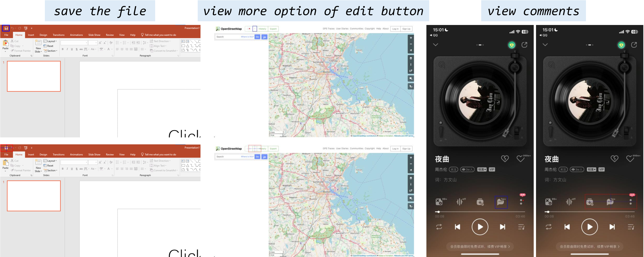Click Where is this? link on upper OpenStreetMap page

tap(247, 37)
